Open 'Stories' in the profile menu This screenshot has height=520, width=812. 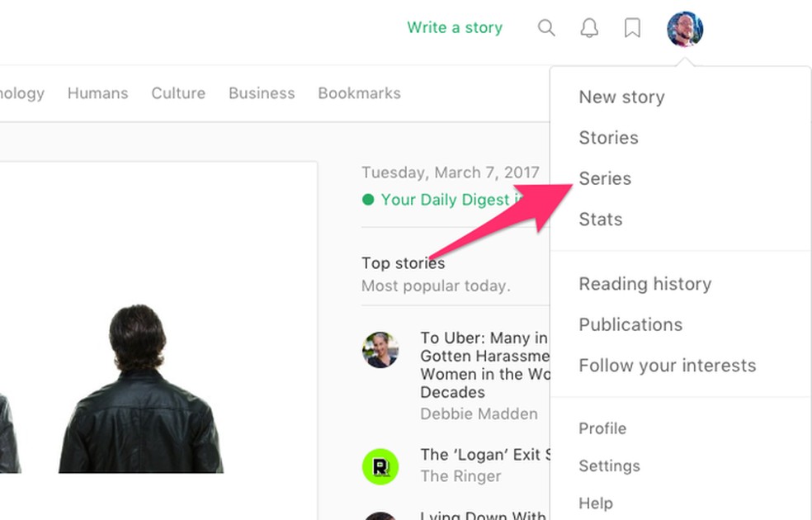pyautogui.click(x=608, y=138)
